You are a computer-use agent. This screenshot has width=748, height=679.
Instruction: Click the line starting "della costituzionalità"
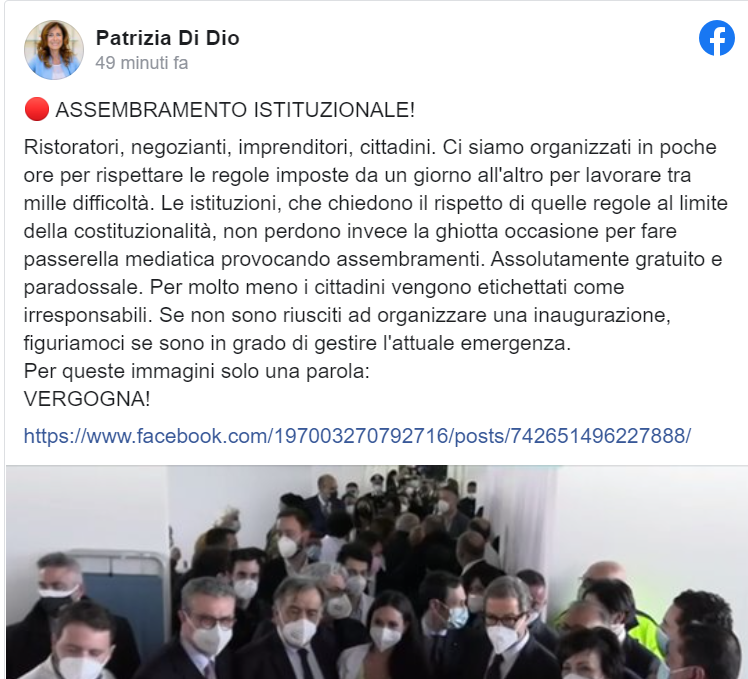click(350, 231)
